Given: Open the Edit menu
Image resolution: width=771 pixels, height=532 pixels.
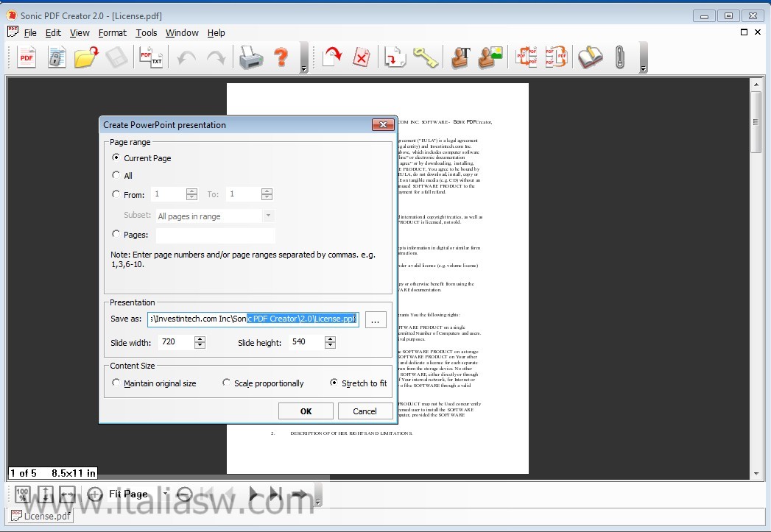Looking at the screenshot, I should (53, 33).
